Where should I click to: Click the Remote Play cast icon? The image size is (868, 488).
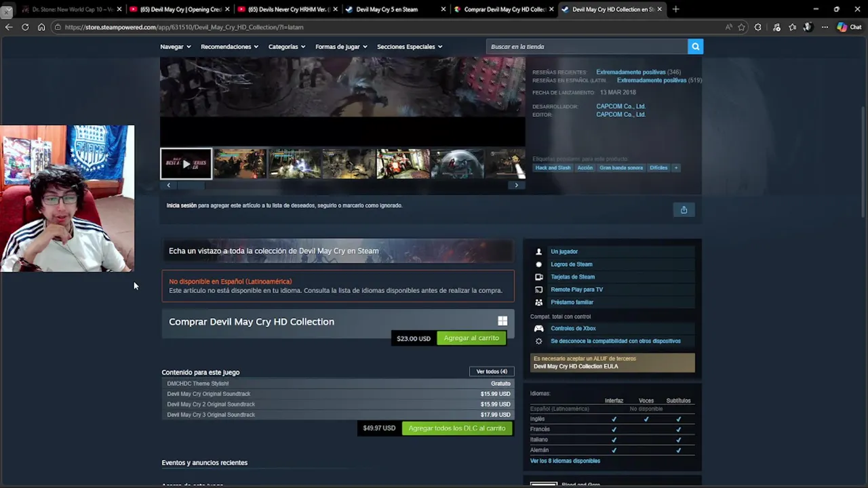539,289
